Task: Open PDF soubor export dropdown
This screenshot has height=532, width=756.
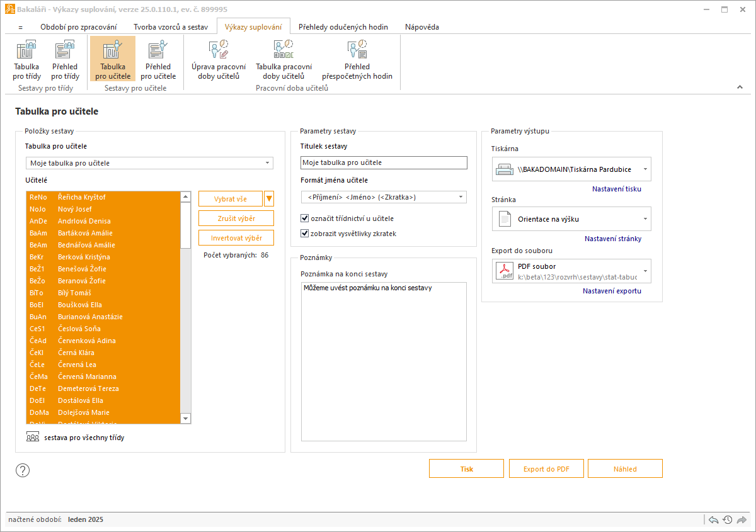Action: pyautogui.click(x=571, y=271)
